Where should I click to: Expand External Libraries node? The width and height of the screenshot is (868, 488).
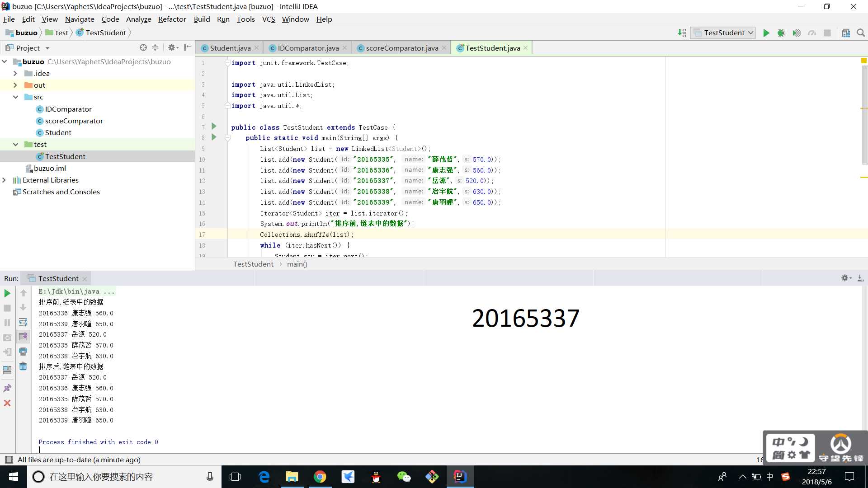coord(5,180)
